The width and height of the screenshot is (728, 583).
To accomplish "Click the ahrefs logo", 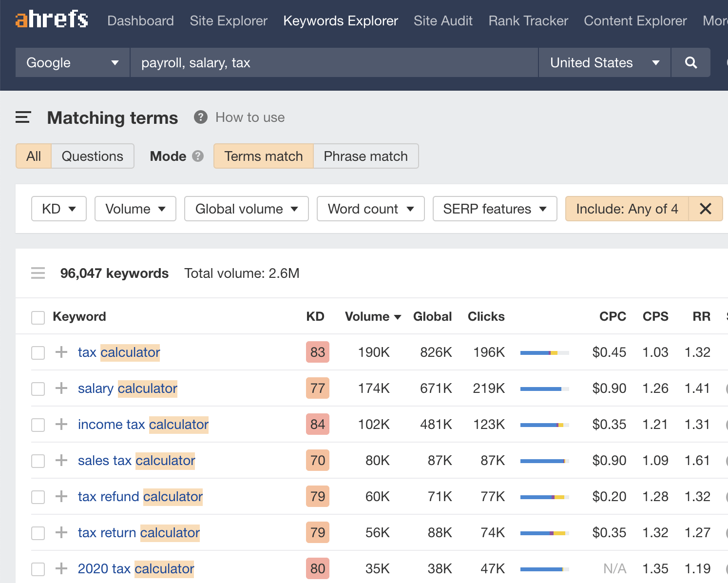I will coord(52,19).
